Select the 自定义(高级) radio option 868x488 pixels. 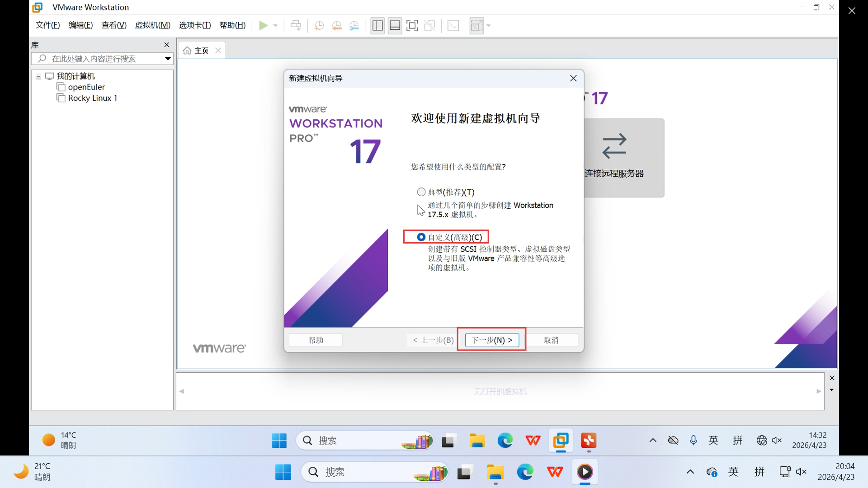click(421, 237)
